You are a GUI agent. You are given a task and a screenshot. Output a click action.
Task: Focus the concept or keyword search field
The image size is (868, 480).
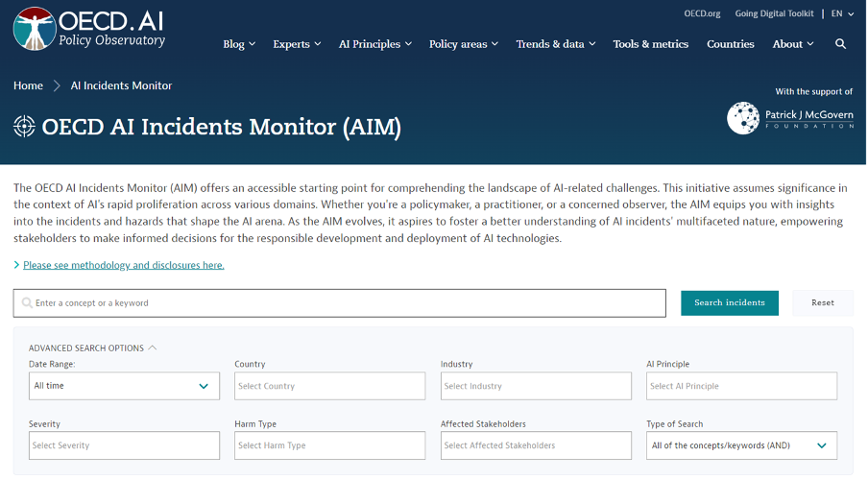click(339, 302)
